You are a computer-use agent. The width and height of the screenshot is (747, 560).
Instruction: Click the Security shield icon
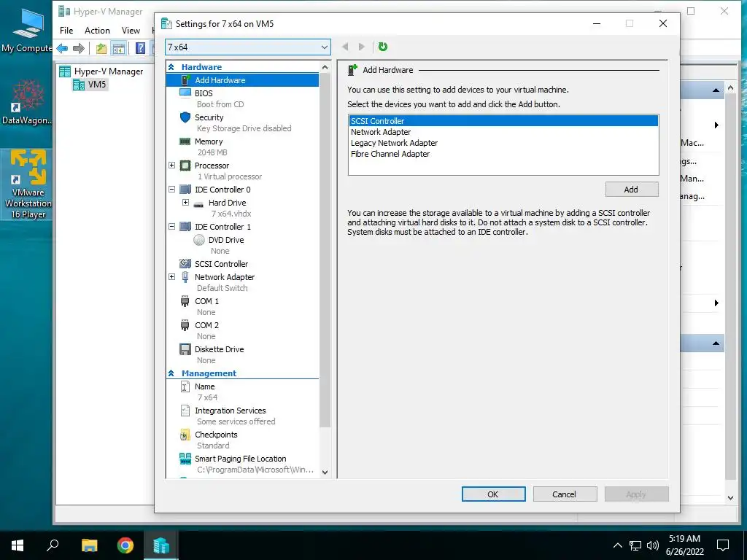tap(185, 117)
